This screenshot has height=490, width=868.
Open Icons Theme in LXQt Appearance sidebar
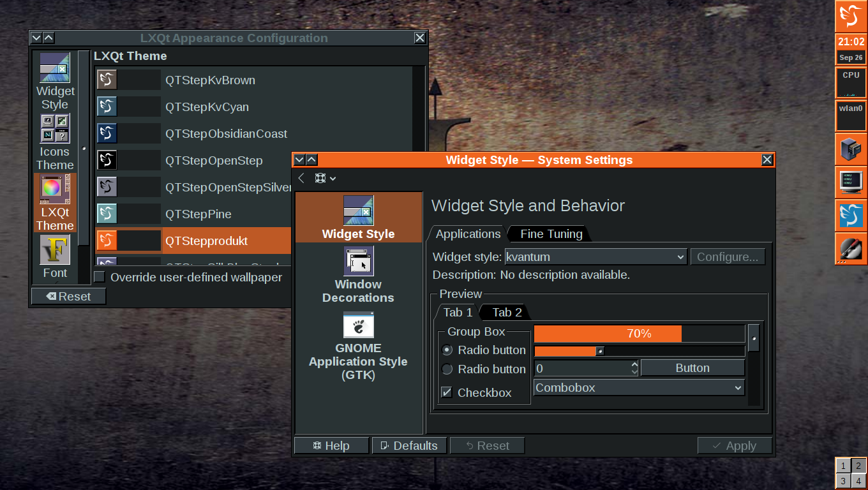55,143
